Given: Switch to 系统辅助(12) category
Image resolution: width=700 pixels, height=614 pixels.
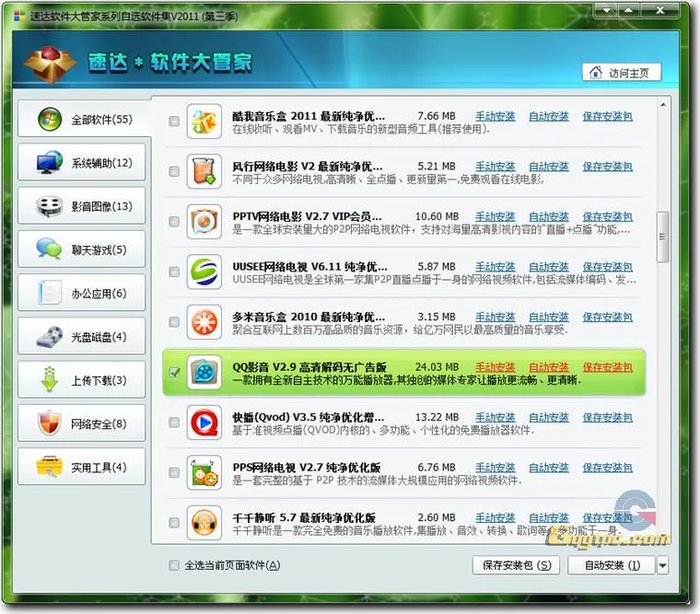Looking at the screenshot, I should (x=82, y=163).
